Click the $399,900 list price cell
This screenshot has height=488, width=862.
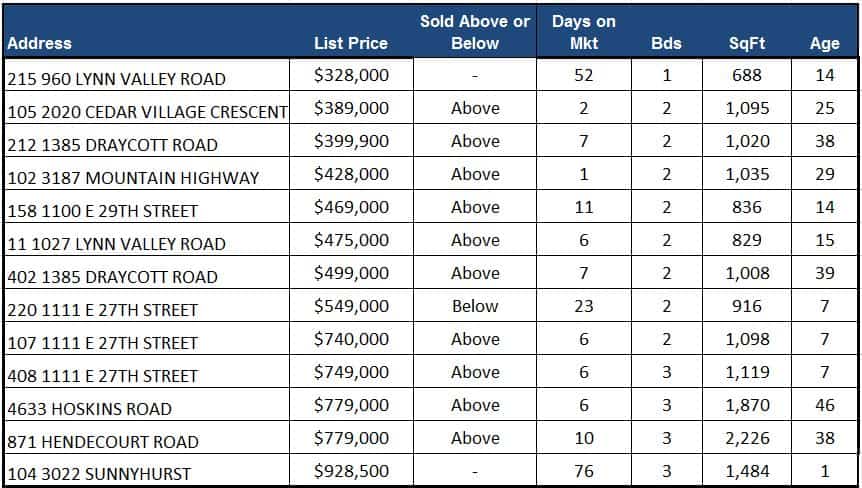pos(351,142)
